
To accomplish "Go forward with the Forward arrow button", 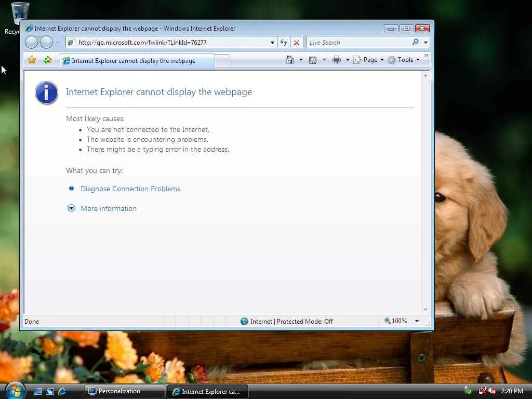I will pyautogui.click(x=46, y=43).
